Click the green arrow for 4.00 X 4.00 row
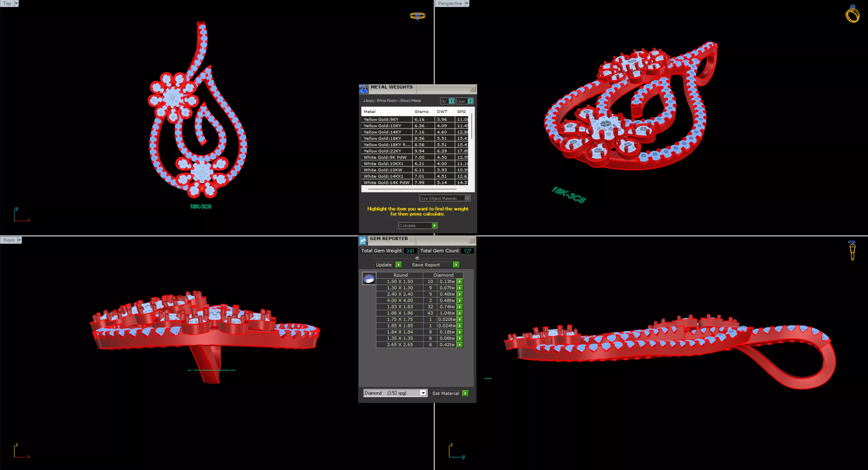The width and height of the screenshot is (868, 470). [460, 300]
